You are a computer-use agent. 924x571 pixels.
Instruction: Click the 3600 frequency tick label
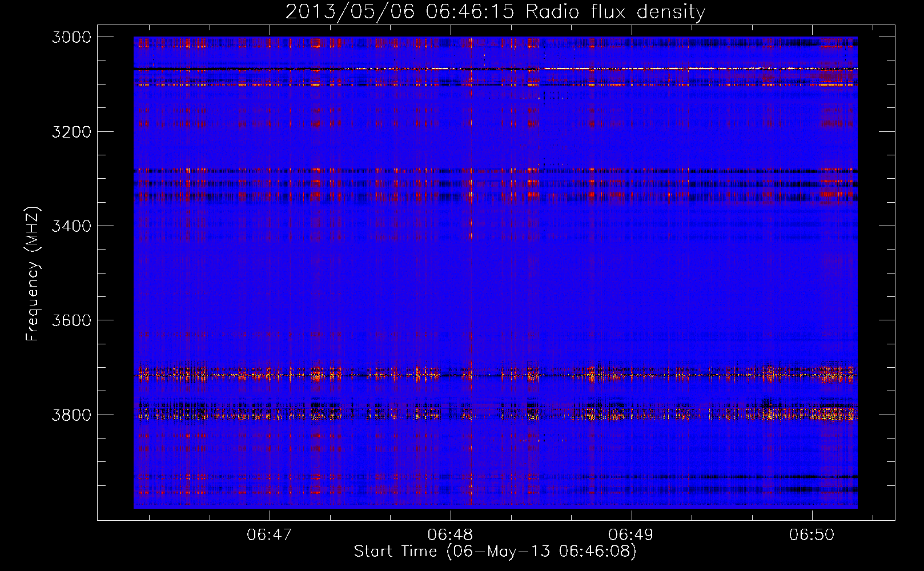(71, 320)
